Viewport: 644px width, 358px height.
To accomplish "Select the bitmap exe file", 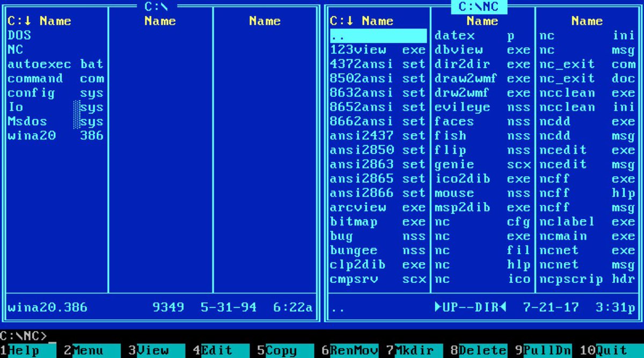I will 378,222.
